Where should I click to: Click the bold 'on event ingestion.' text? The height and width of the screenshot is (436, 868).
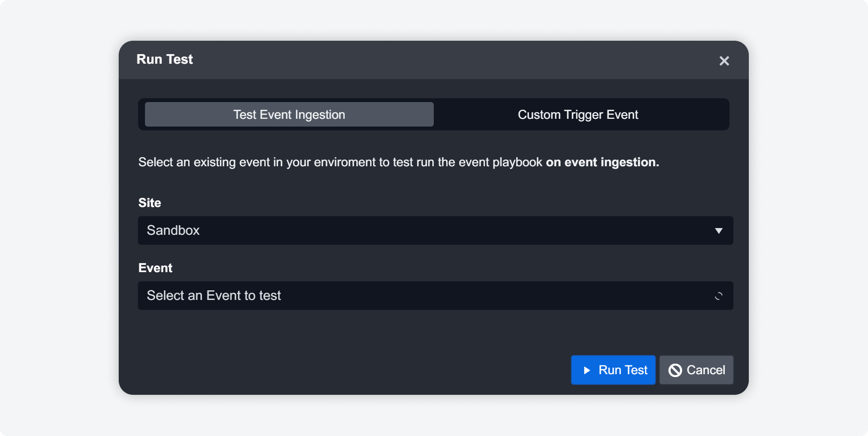(602, 162)
